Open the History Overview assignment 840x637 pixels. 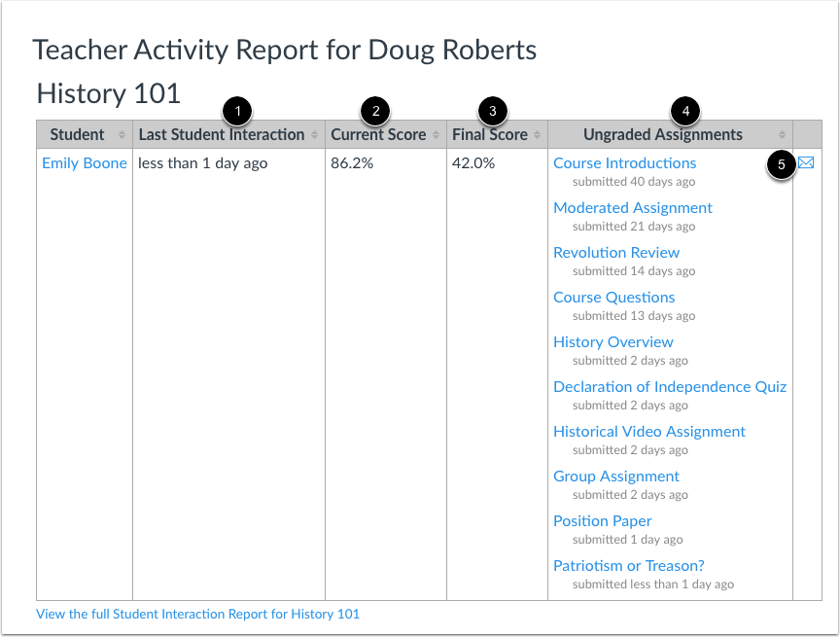click(612, 341)
